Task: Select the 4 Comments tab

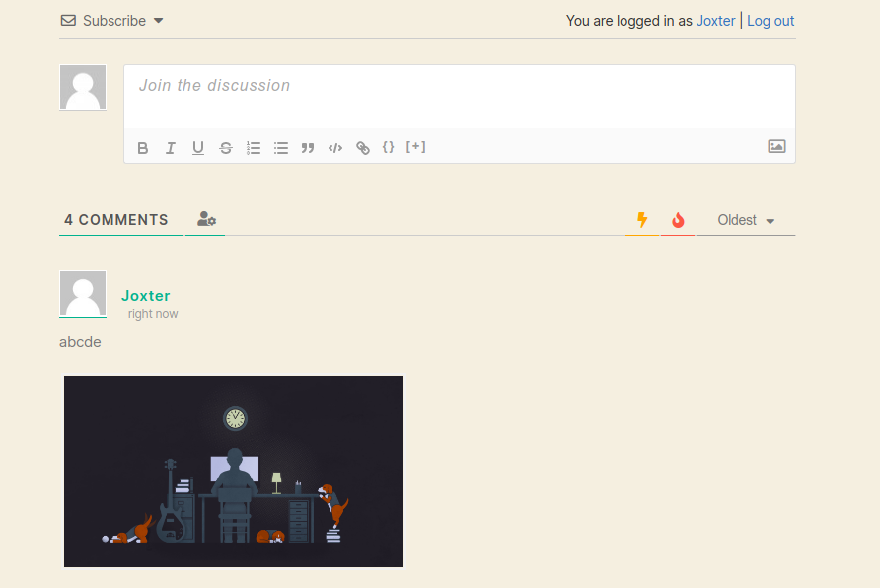Action: 116,220
